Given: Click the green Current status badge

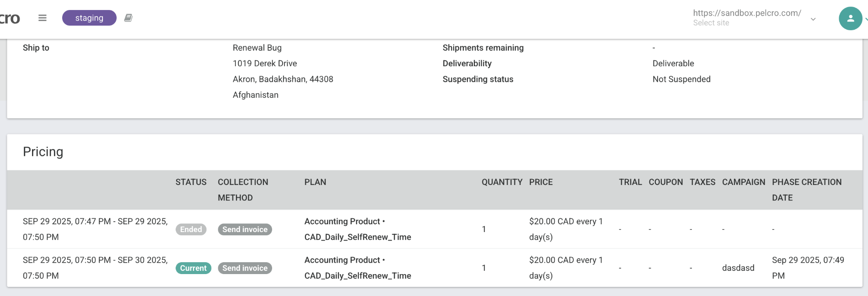Looking at the screenshot, I should point(193,268).
